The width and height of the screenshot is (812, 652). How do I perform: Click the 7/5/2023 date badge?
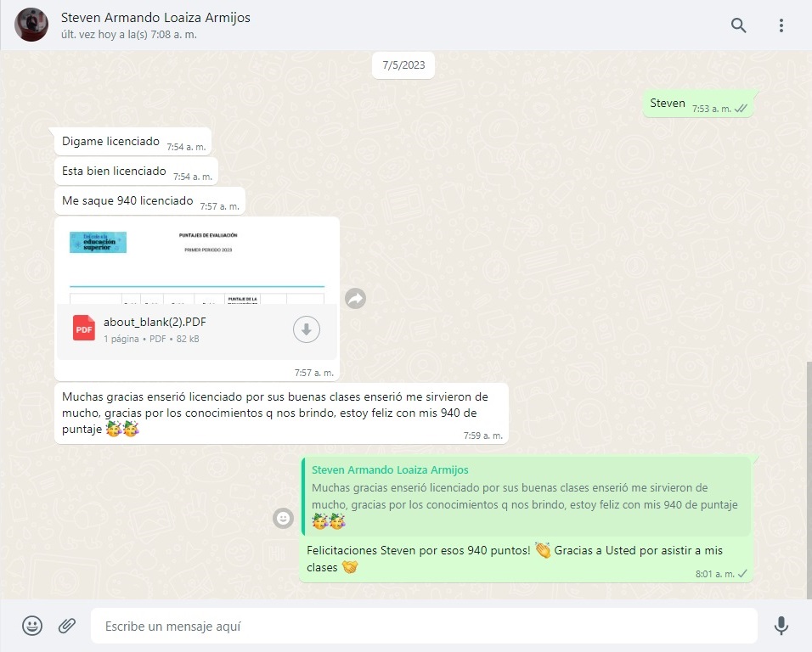[x=403, y=65]
